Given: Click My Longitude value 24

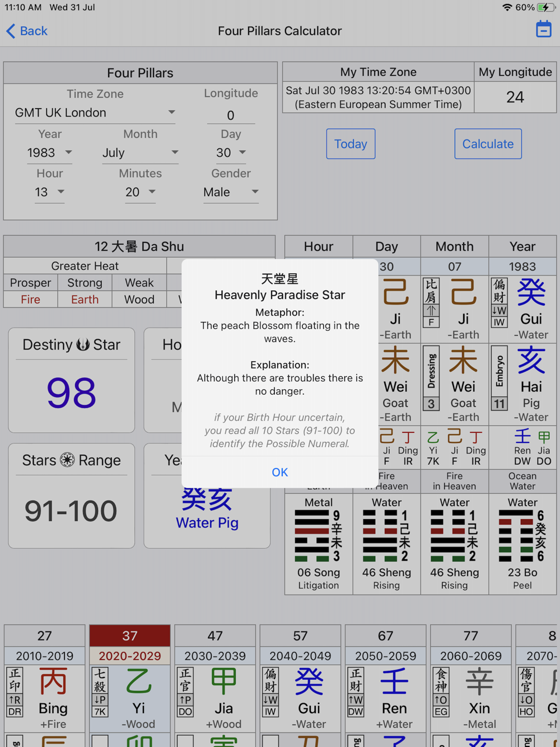Looking at the screenshot, I should (515, 97).
